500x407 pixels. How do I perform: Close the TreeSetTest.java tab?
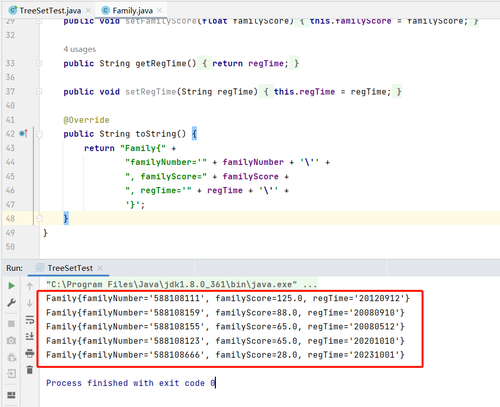88,11
